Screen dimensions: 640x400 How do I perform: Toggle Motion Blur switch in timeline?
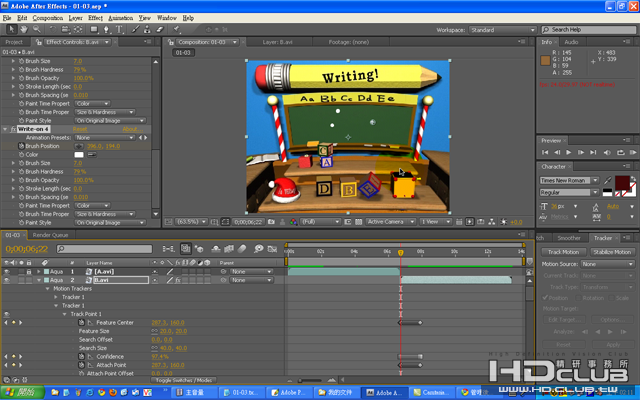(242, 249)
